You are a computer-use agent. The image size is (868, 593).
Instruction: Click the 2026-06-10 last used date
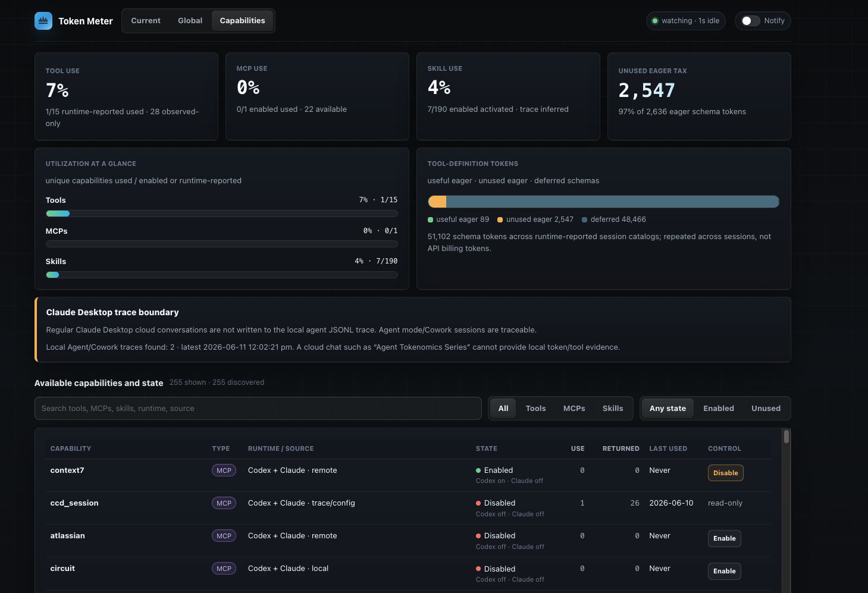pyautogui.click(x=671, y=503)
